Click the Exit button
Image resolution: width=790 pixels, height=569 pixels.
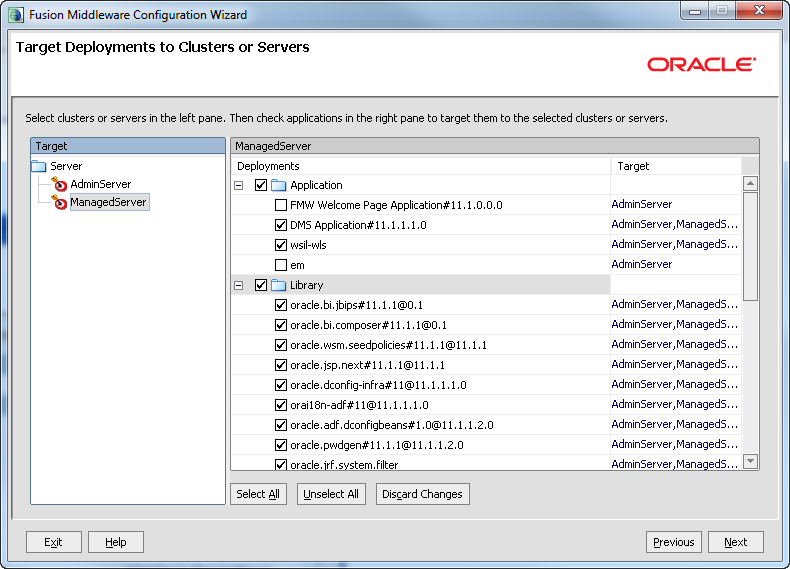click(53, 542)
